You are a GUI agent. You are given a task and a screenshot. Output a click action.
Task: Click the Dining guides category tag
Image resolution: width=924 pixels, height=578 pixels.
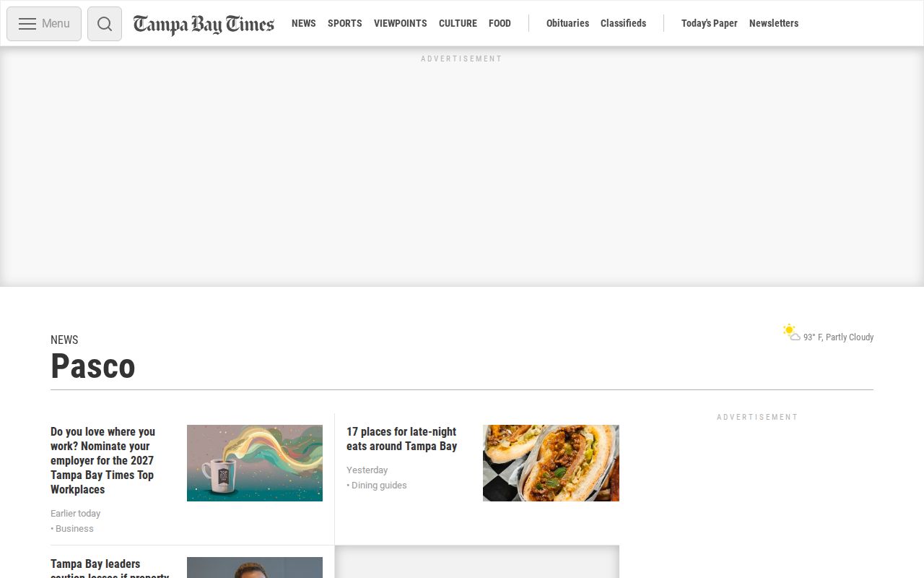click(x=379, y=485)
